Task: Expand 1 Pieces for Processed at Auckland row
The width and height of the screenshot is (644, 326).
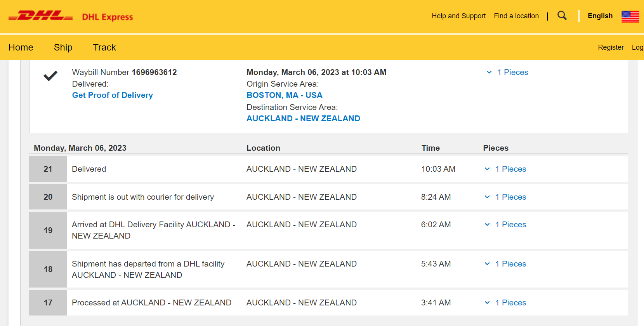Action: pyautogui.click(x=505, y=303)
